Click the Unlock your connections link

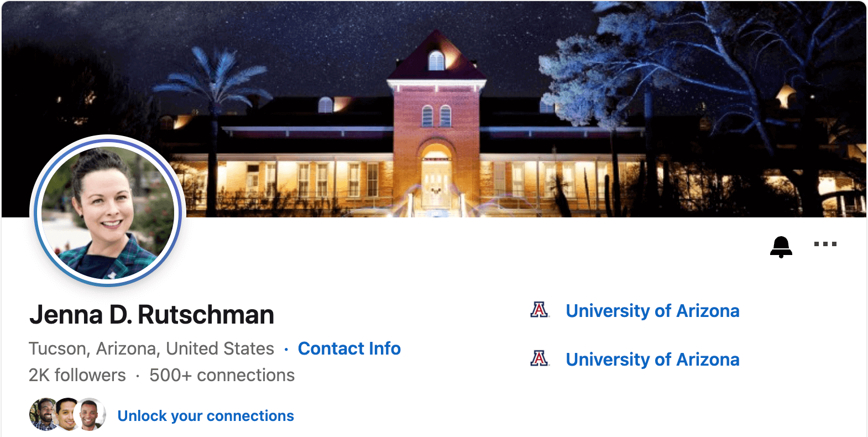pos(206,416)
